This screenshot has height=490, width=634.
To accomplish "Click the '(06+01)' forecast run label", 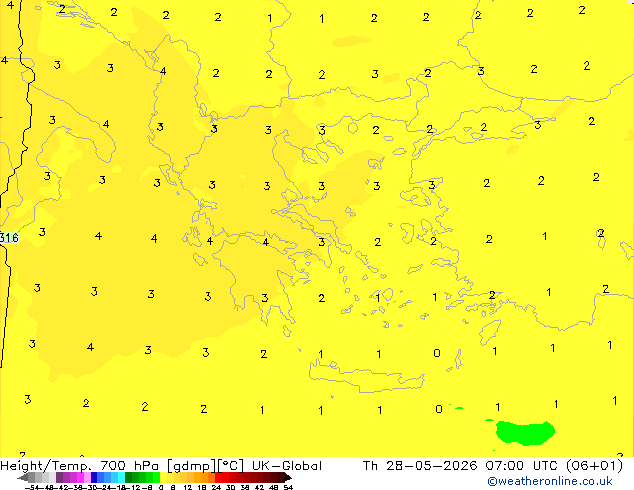I will click(594, 466).
